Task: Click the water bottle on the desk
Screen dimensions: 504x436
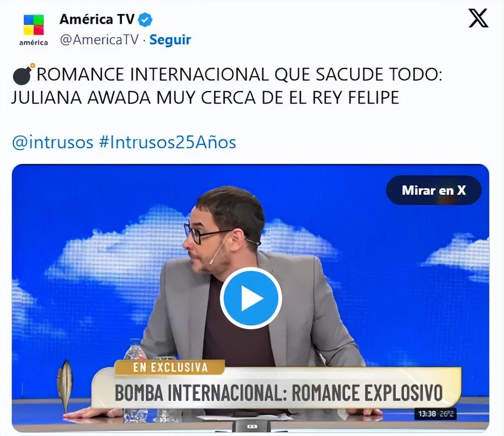Action: [x=135, y=353]
